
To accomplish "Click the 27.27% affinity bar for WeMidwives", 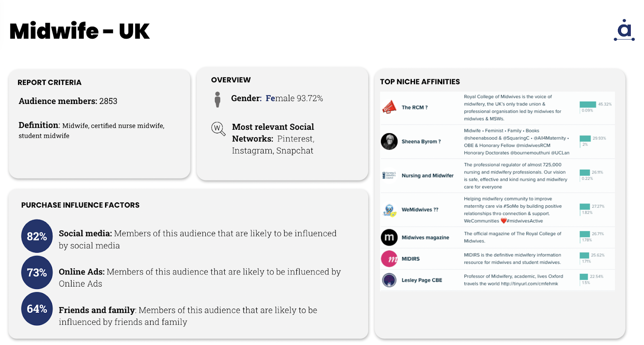I will pos(585,206).
